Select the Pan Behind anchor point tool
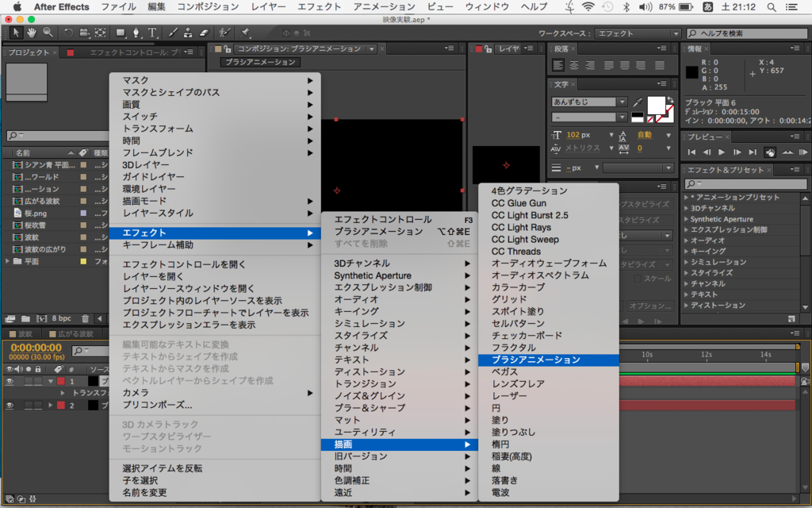This screenshot has width=812, height=508. point(101,33)
